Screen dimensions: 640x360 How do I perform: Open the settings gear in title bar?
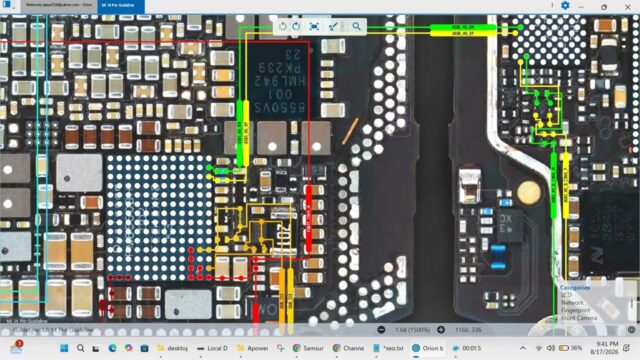tap(565, 6)
